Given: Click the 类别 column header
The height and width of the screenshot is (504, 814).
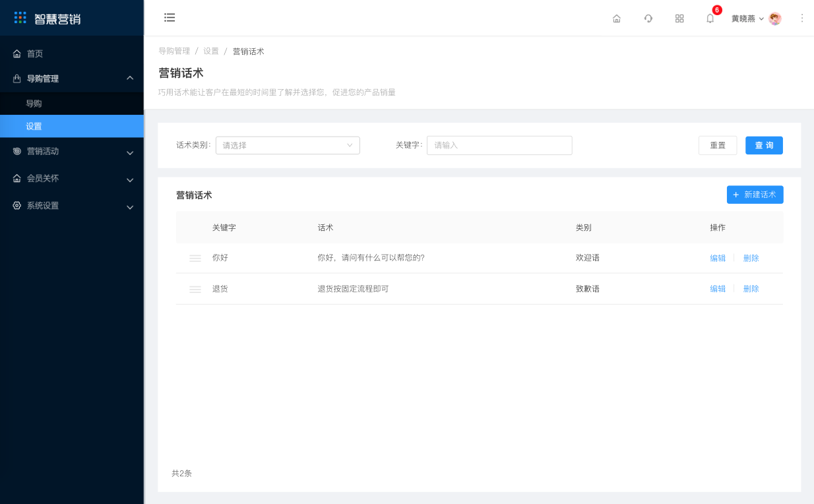Looking at the screenshot, I should [x=584, y=228].
